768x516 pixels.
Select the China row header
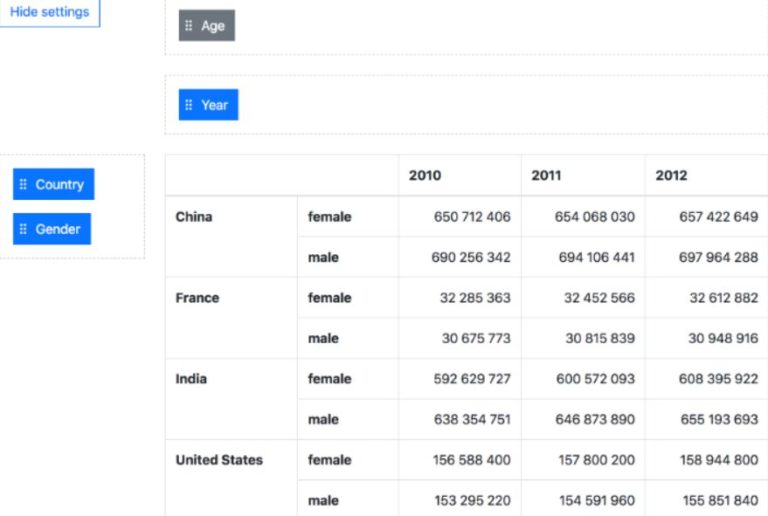pyautogui.click(x=194, y=216)
